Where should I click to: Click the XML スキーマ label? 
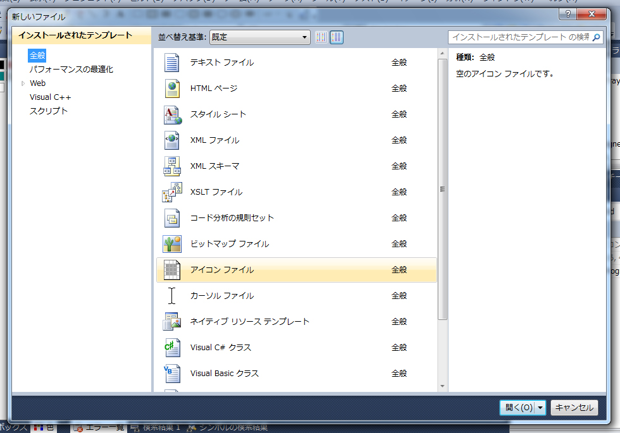click(215, 166)
